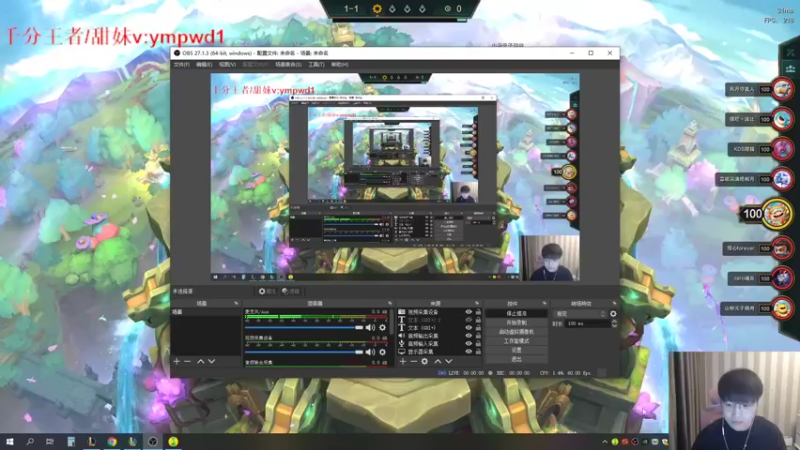Click the 停止推流 button
The width and height of the screenshot is (800, 450).
click(x=516, y=313)
